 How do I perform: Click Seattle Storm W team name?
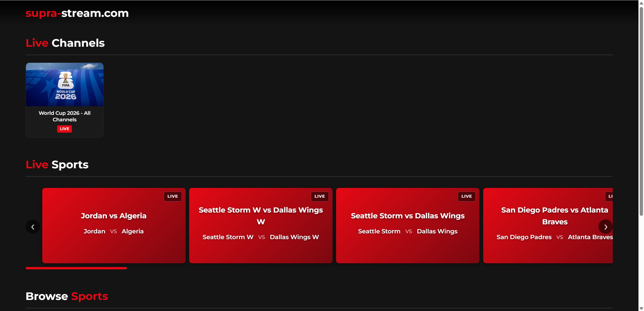pos(228,237)
